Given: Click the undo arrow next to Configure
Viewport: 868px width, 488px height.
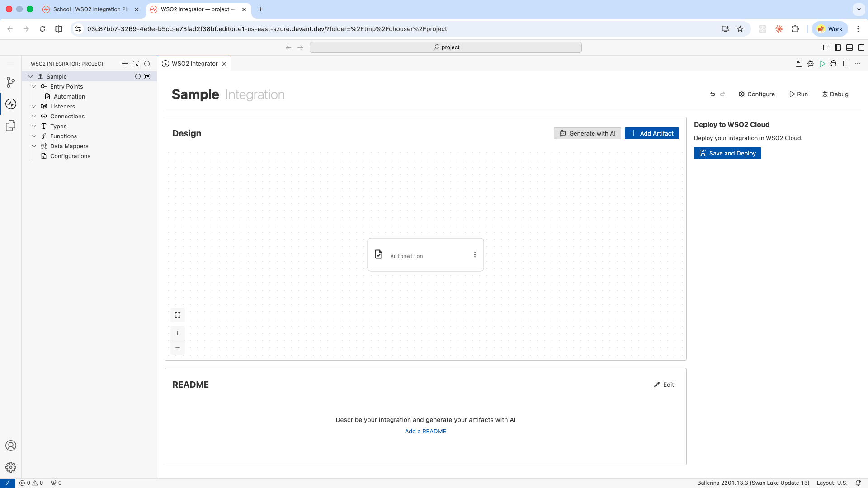Looking at the screenshot, I should click(x=712, y=94).
